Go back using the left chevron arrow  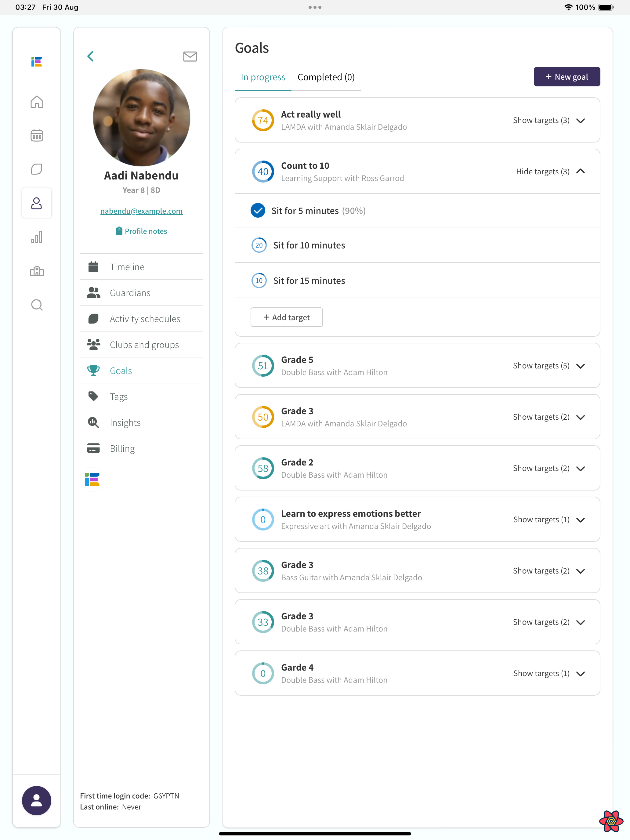pos(90,56)
